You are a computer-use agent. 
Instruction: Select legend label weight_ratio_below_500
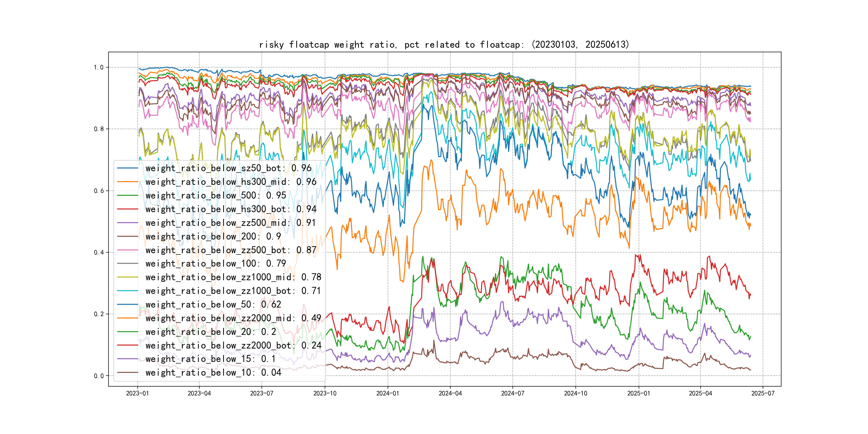coord(216,196)
